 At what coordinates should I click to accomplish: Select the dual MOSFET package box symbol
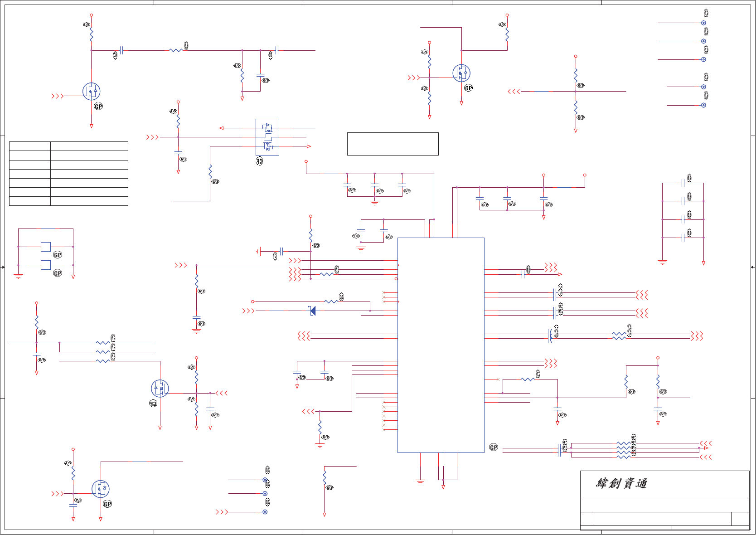coord(267,137)
